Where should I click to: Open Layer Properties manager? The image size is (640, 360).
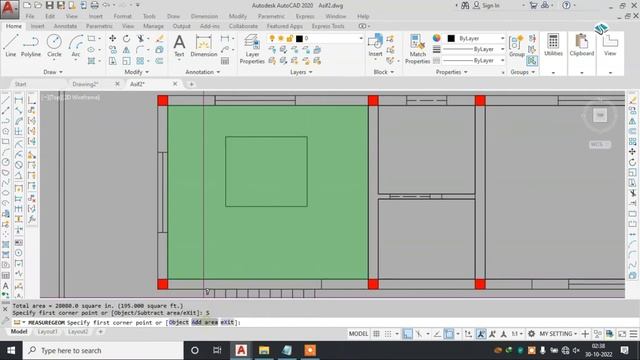[252, 49]
